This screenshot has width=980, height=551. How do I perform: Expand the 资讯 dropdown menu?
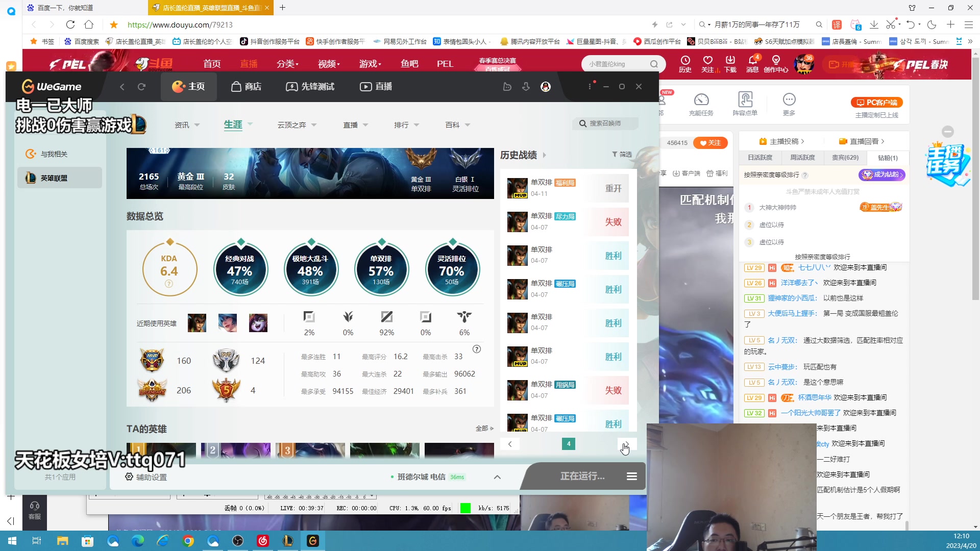click(x=187, y=125)
